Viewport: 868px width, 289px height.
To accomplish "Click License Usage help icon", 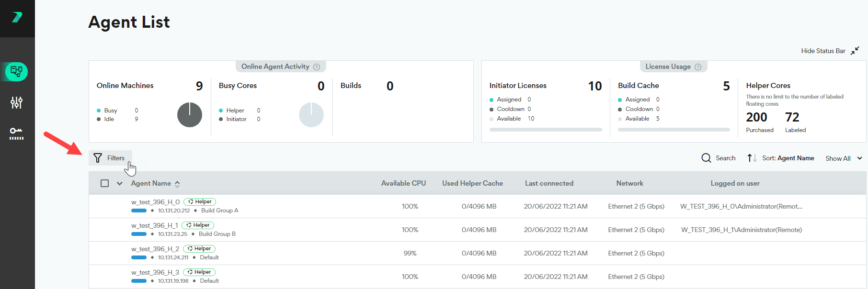I will click(x=698, y=67).
